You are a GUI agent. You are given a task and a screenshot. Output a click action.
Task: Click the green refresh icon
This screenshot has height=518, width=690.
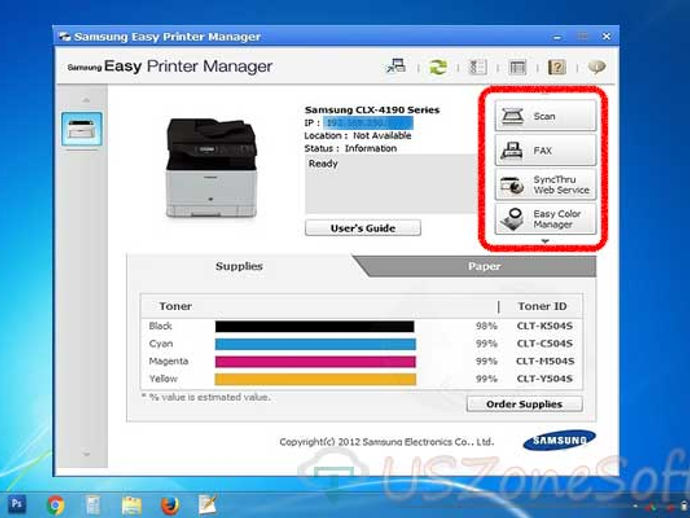[438, 67]
